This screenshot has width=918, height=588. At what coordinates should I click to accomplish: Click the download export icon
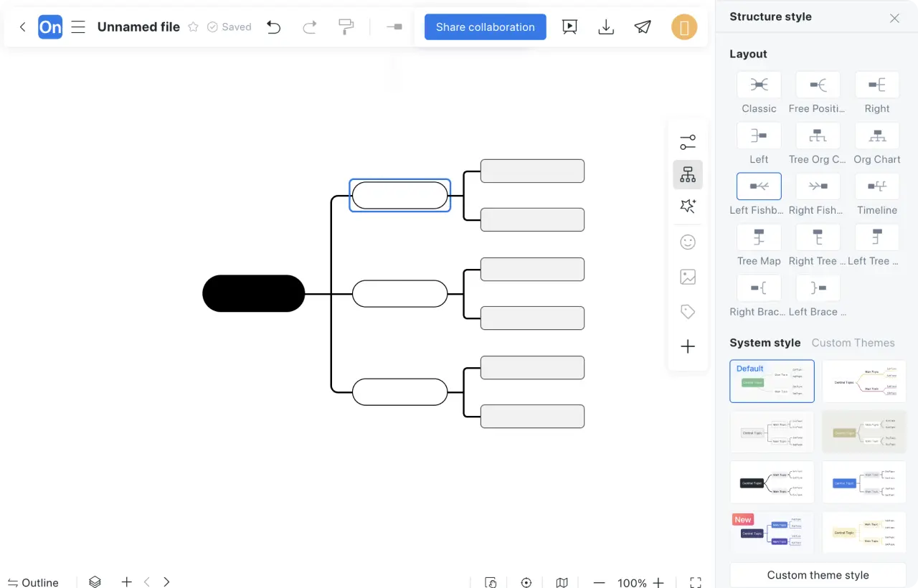pyautogui.click(x=606, y=27)
